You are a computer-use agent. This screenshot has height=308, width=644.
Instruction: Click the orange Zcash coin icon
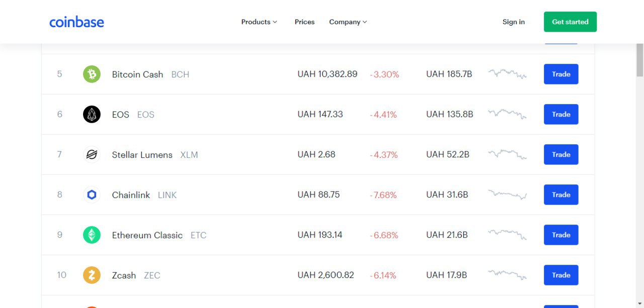pyautogui.click(x=92, y=275)
